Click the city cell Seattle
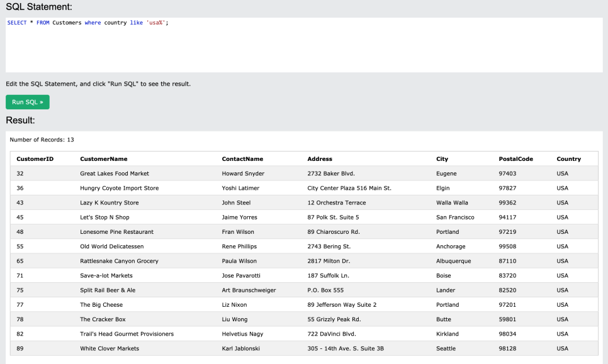 point(446,348)
